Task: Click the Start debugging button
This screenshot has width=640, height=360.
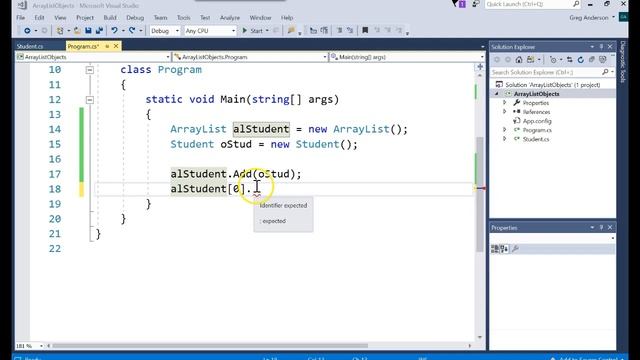Action: coord(253,31)
